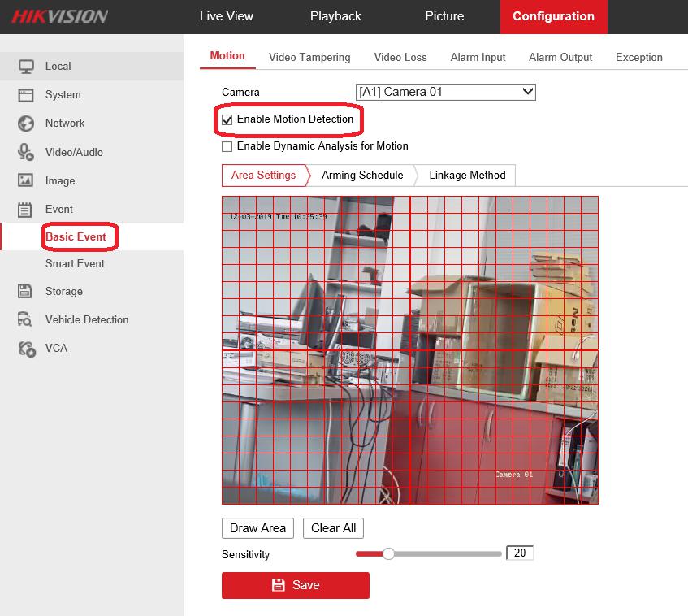Click the Vehicle Detection icon
The image size is (688, 616).
pyautogui.click(x=26, y=319)
